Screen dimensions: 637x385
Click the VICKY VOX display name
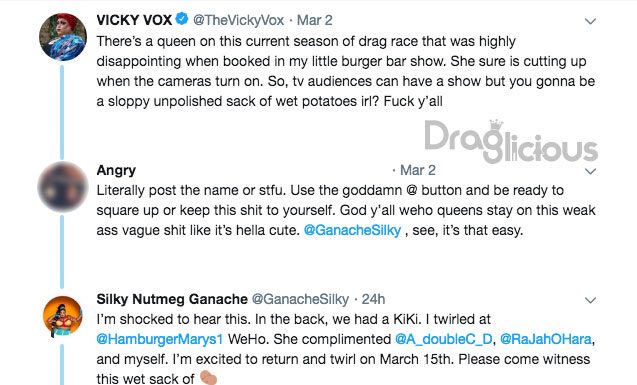coord(134,20)
